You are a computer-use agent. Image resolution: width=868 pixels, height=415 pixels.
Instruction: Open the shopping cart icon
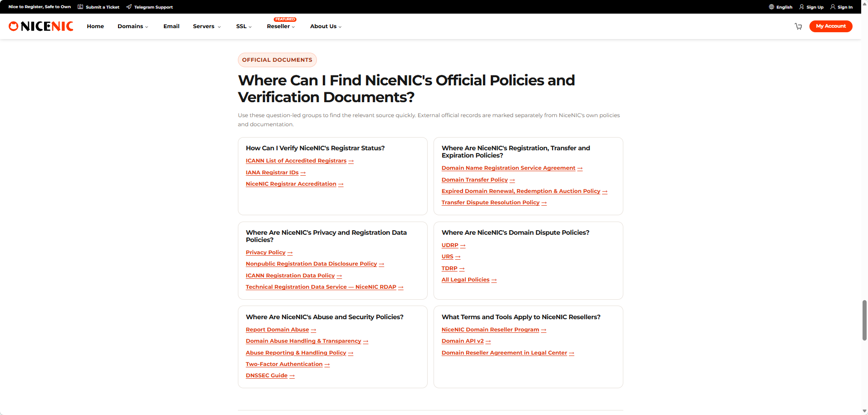pos(798,26)
